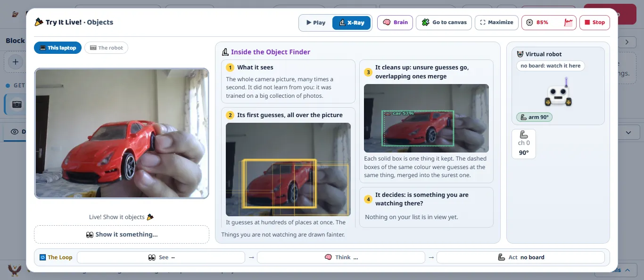Click The Loop label icon
Image resolution: width=644 pixels, height=280 pixels.
[42, 257]
